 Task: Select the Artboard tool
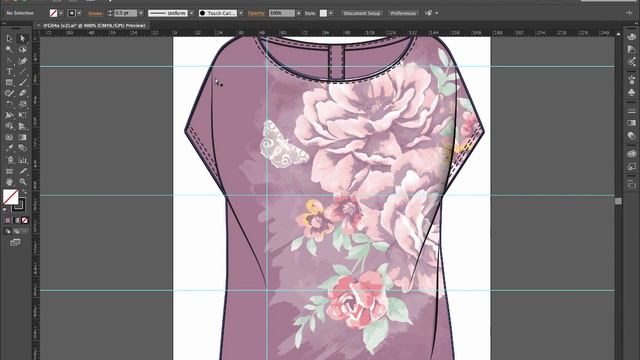(9, 171)
